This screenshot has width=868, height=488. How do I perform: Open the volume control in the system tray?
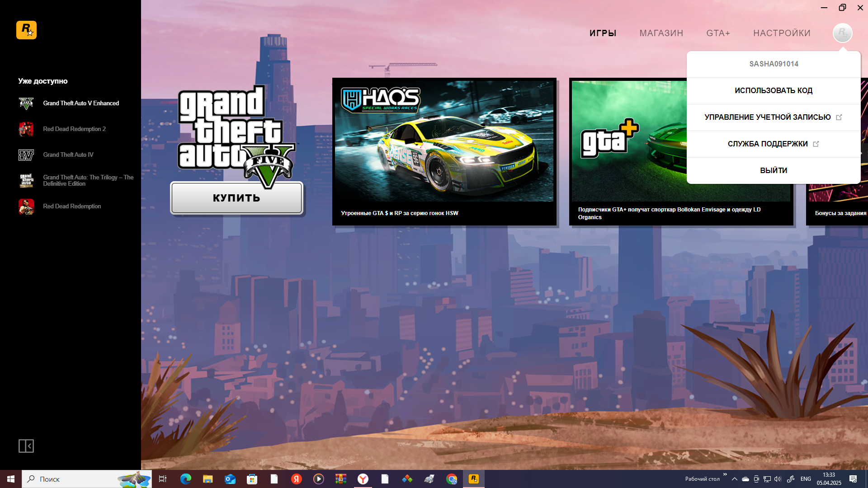pyautogui.click(x=778, y=479)
